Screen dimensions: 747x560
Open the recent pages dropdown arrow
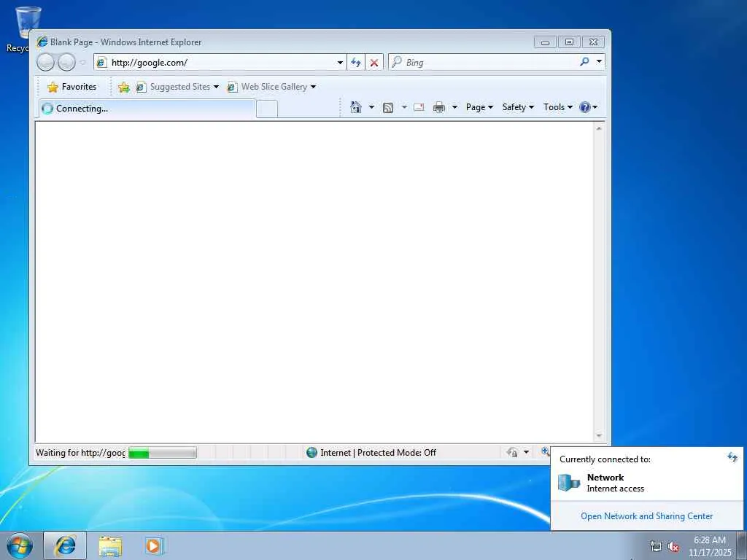[x=83, y=63]
